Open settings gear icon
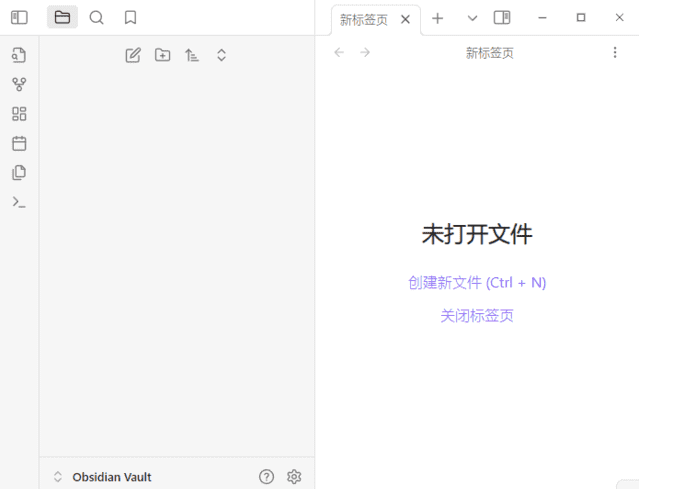 294,477
